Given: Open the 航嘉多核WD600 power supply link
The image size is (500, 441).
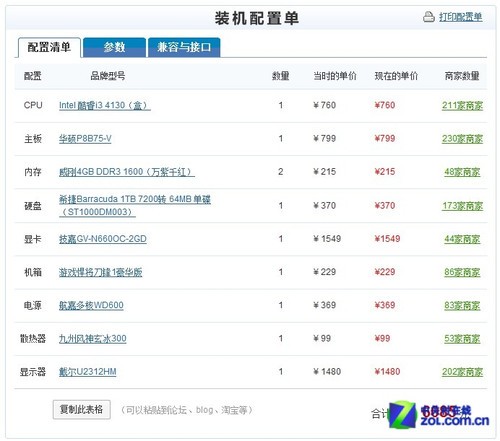Looking at the screenshot, I should (x=91, y=305).
